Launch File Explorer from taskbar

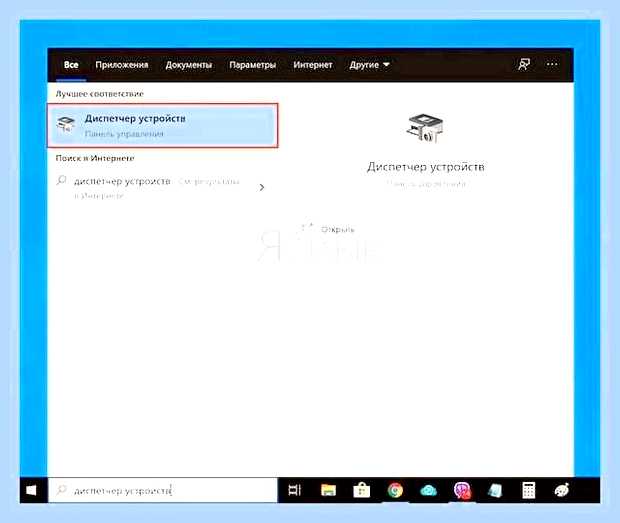328,490
